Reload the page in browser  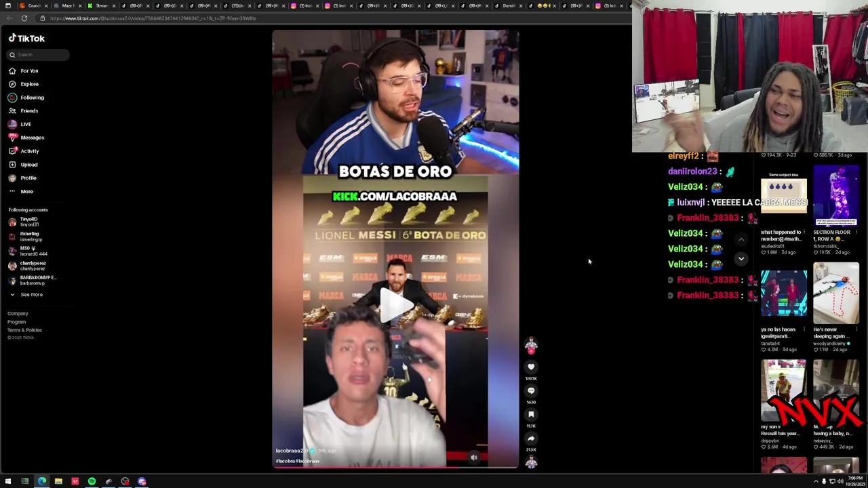tap(24, 18)
